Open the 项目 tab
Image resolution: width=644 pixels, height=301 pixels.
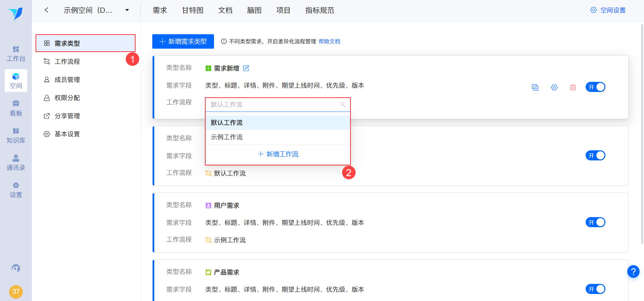click(x=283, y=10)
